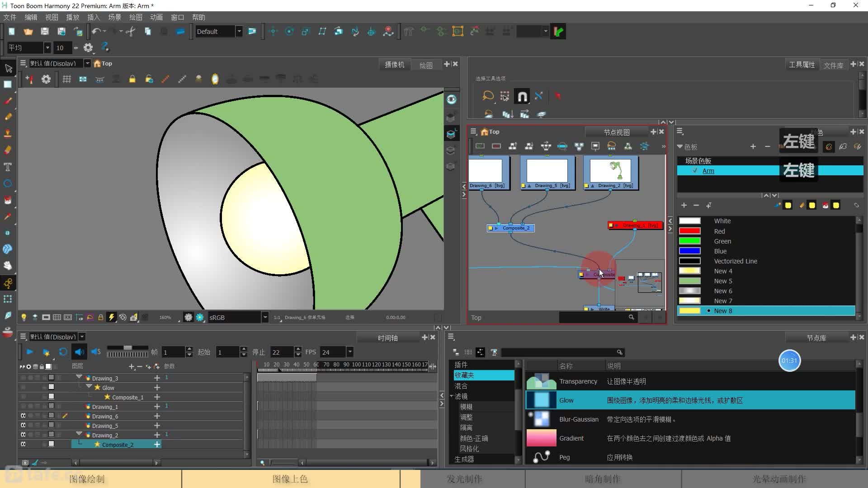The width and height of the screenshot is (868, 488).
Task: Toggle the Arm palette checkbox
Action: click(695, 170)
